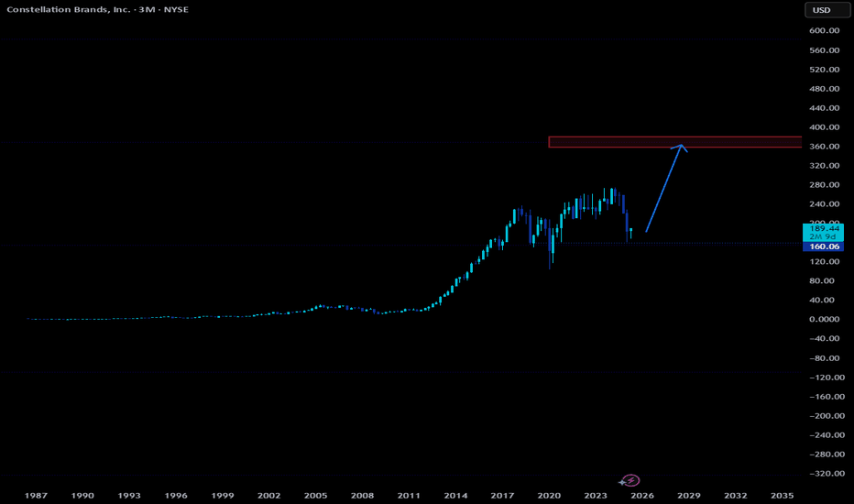
Task: Click the 80.00 price axis label
Action: tap(822, 280)
